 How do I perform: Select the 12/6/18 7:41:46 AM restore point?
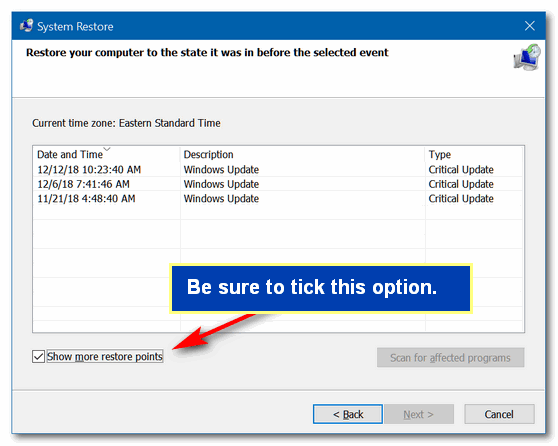pos(278,184)
